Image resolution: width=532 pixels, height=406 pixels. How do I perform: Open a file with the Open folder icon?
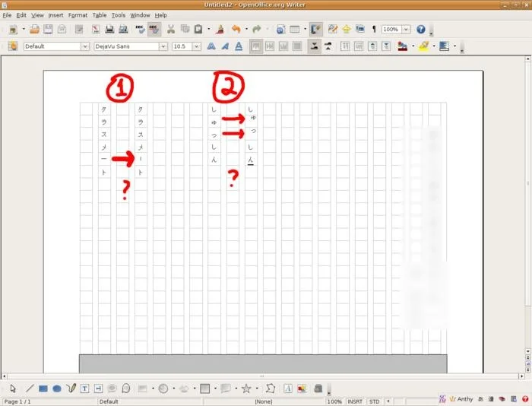[x=34, y=30]
